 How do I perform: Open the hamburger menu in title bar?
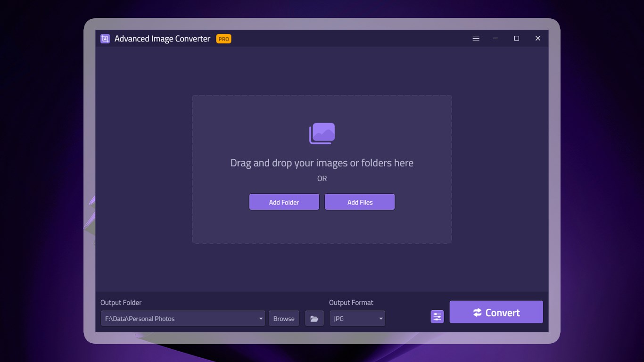pos(476,39)
